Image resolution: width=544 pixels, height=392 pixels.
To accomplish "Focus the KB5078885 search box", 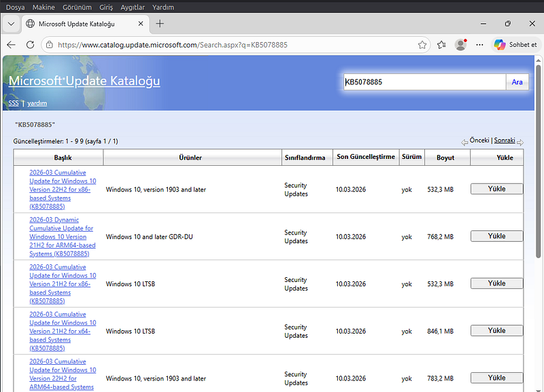I will point(424,82).
